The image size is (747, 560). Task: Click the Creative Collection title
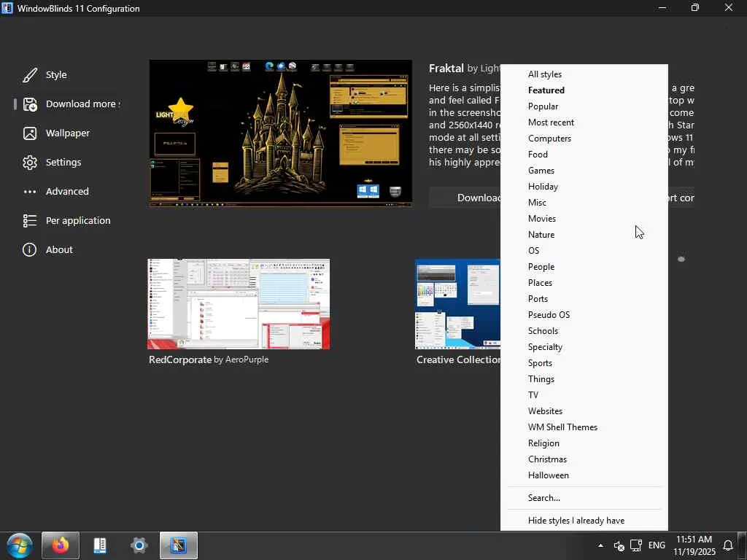[x=458, y=360]
